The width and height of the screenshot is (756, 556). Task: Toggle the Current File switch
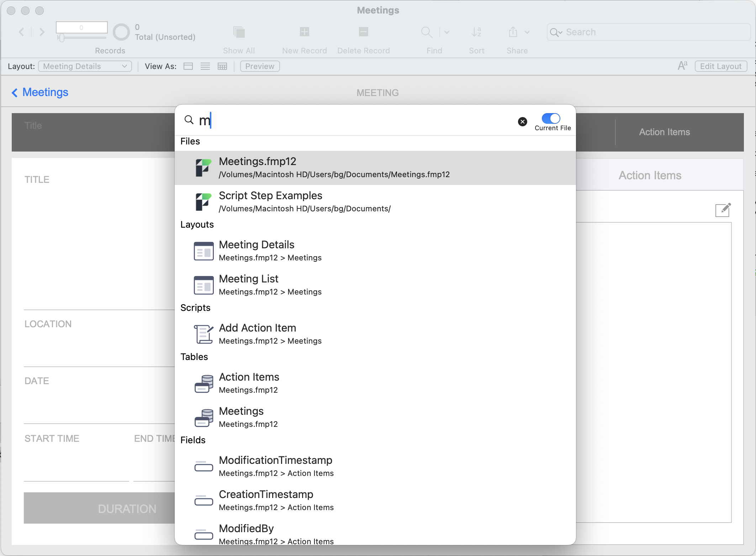(551, 118)
